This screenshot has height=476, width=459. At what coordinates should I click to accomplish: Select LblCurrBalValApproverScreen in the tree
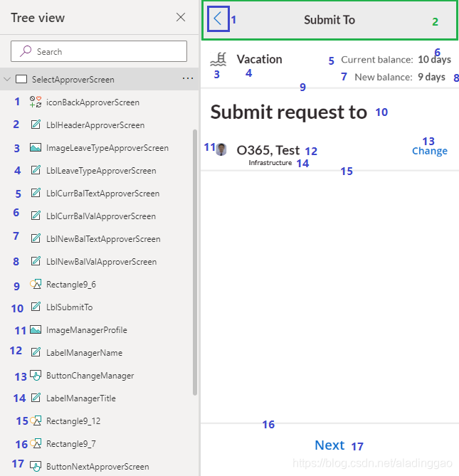[x=101, y=216]
